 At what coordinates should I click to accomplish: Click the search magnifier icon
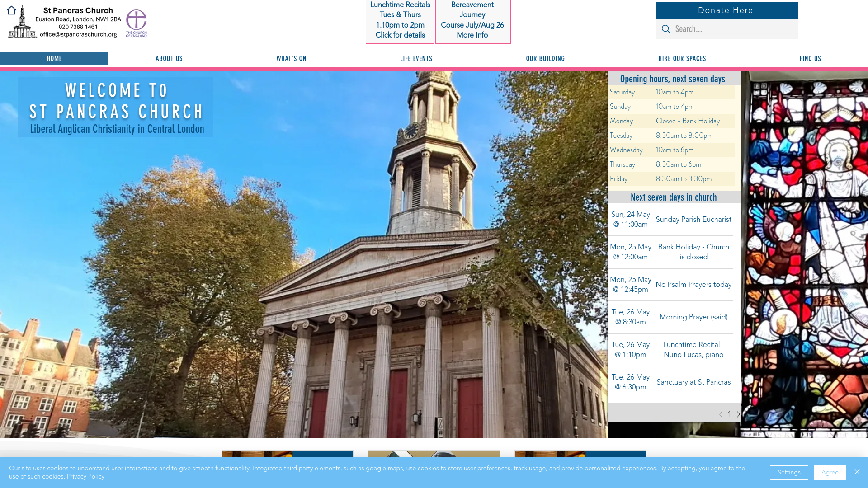665,29
